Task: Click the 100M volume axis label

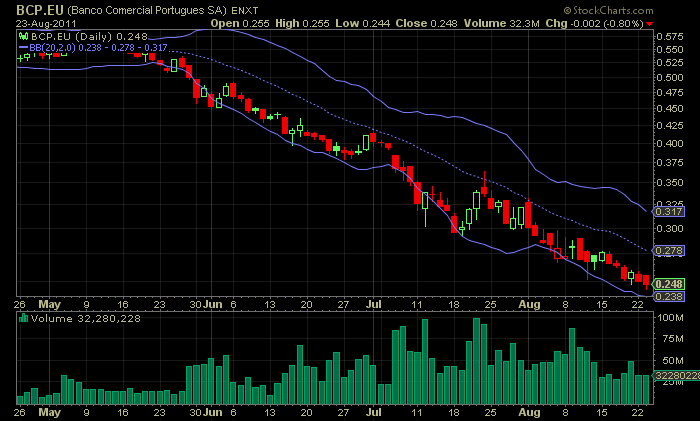Action: tap(670, 317)
